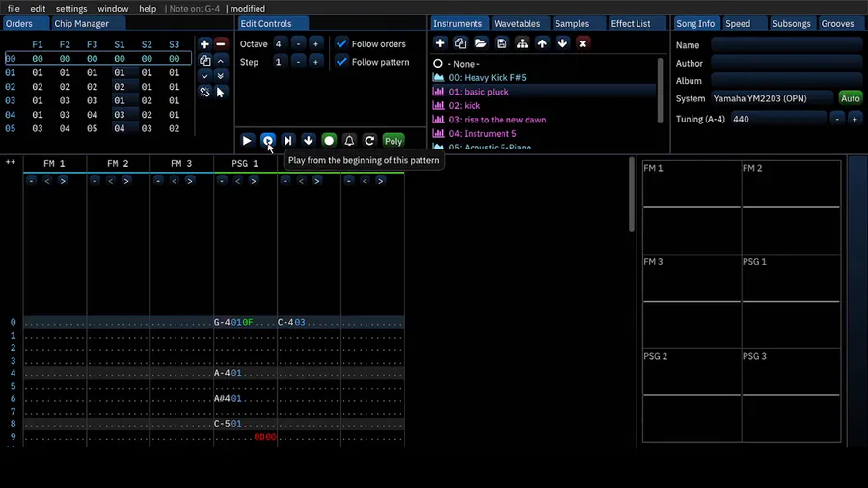Click the Author input field
Image resolution: width=868 pixels, height=488 pixels.
pos(787,63)
